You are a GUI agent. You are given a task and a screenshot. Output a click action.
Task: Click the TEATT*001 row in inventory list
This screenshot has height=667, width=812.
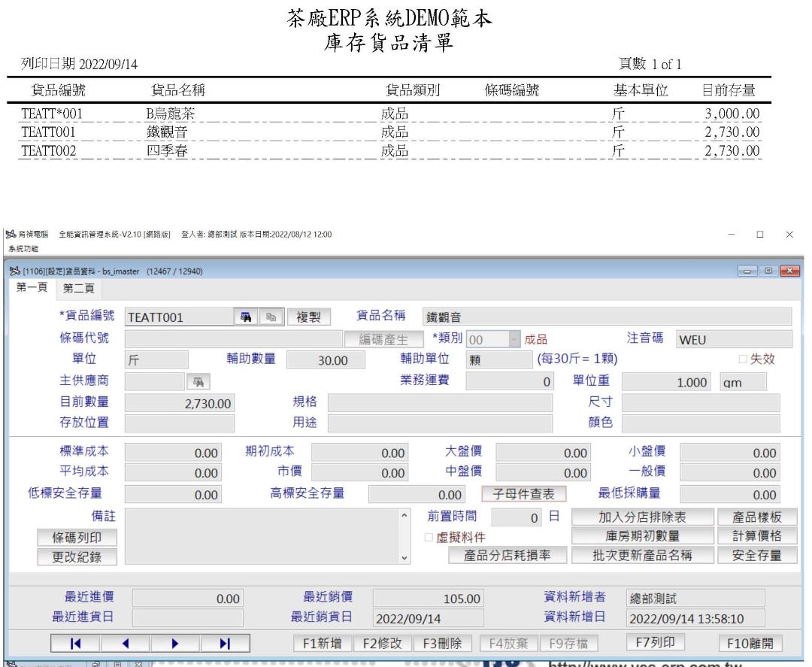coord(390,114)
